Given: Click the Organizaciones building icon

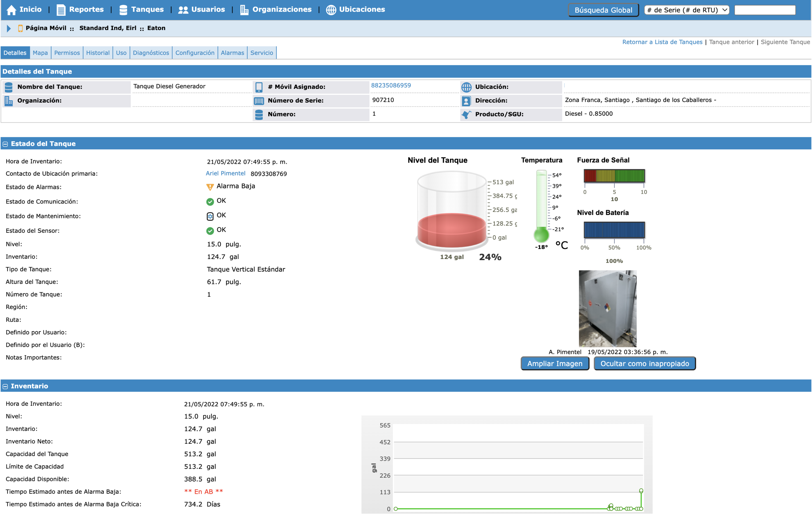Looking at the screenshot, I should pyautogui.click(x=244, y=10).
